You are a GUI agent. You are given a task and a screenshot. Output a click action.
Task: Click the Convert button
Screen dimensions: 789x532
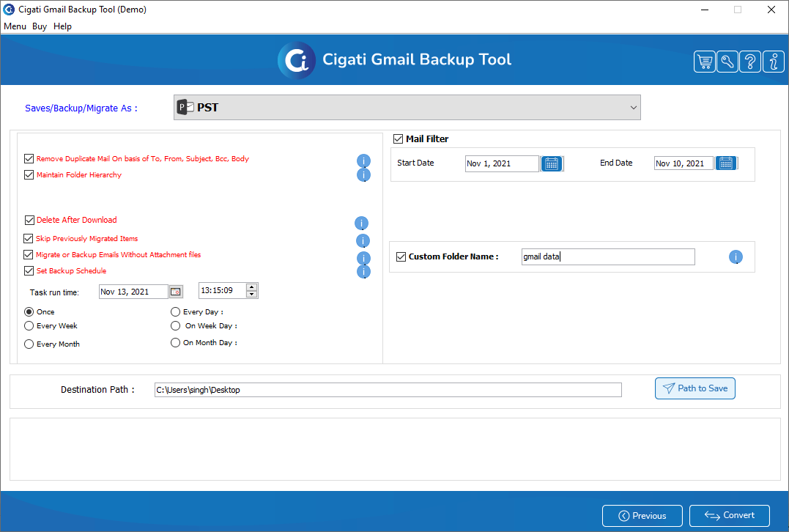coord(730,515)
